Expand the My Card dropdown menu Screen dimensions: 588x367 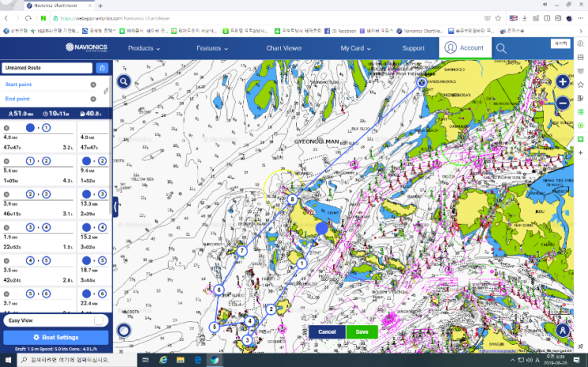[355, 48]
